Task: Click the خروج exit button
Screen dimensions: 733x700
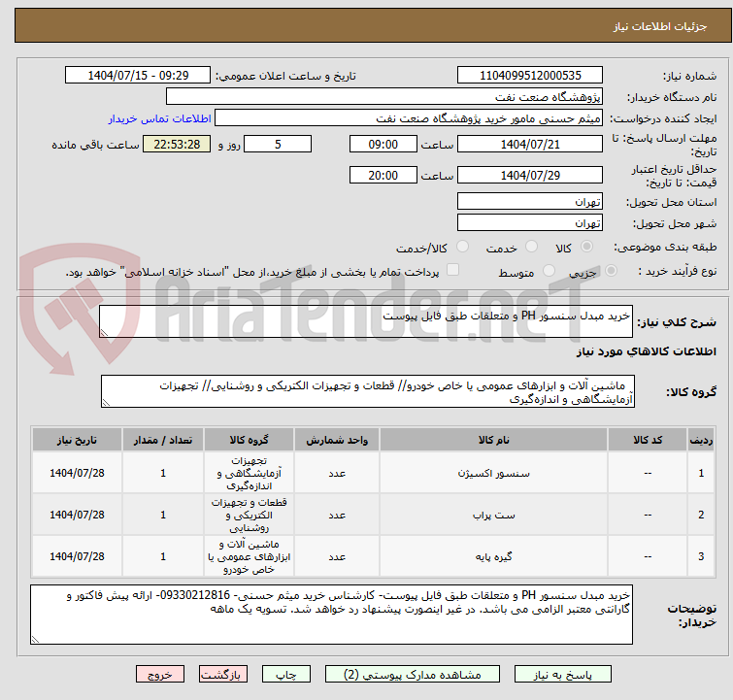Action: pyautogui.click(x=160, y=675)
